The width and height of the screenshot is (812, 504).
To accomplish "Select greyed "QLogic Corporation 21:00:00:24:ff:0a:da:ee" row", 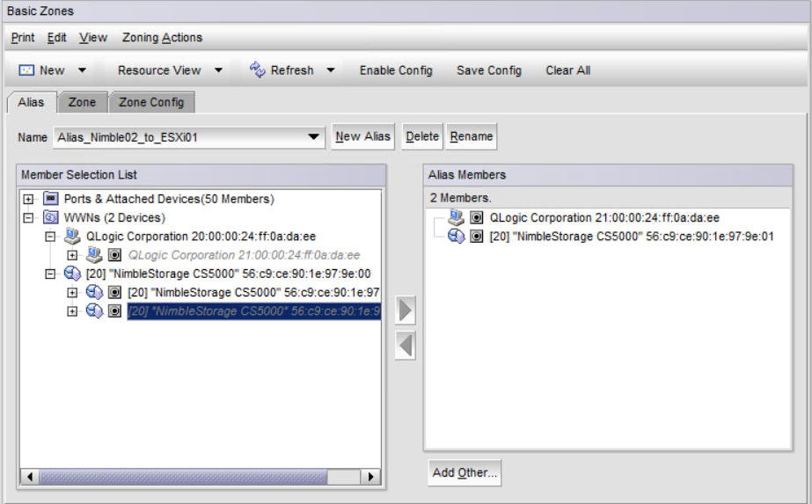I will click(244, 255).
